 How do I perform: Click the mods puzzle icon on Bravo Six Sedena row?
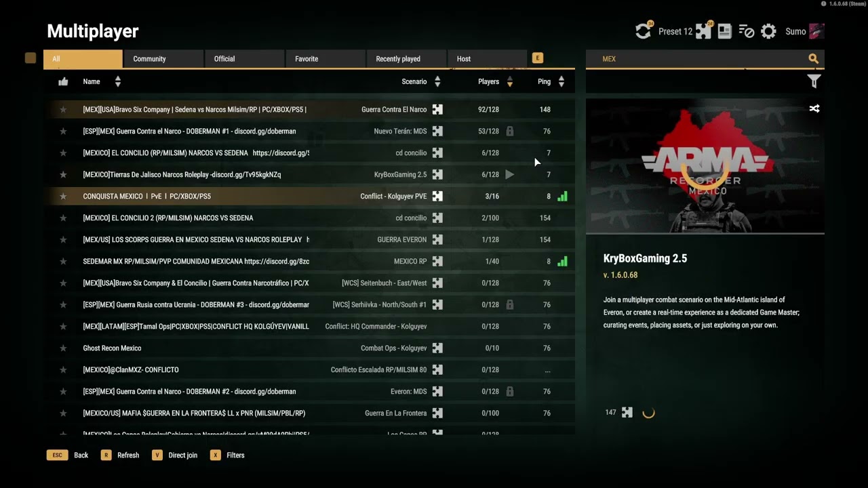pos(437,109)
